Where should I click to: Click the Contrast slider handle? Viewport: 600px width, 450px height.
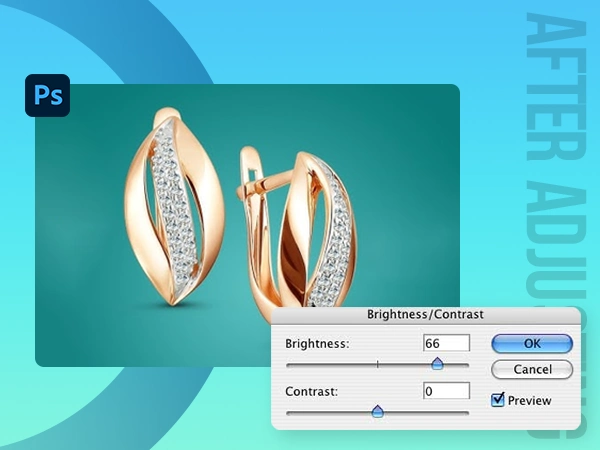pos(378,411)
